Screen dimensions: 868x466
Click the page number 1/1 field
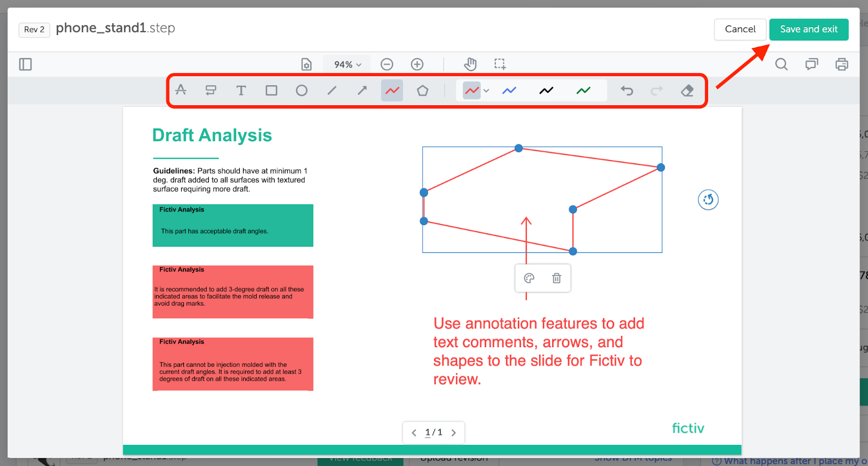pyautogui.click(x=433, y=432)
